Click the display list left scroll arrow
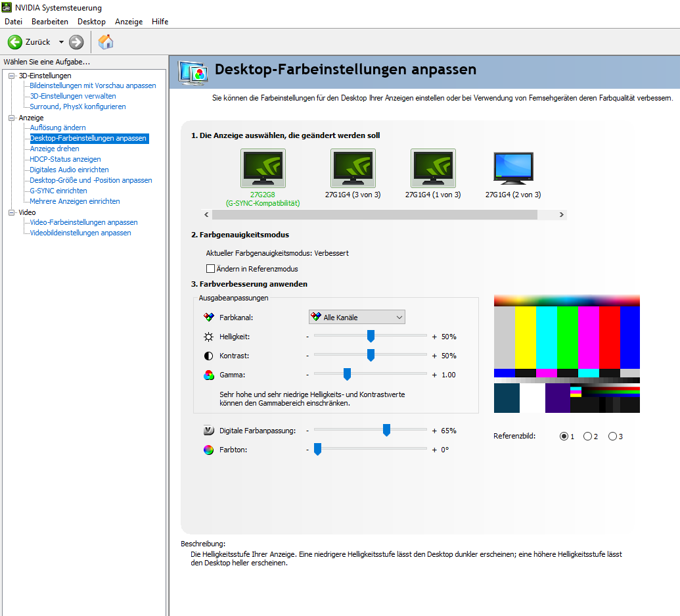Image resolution: width=680 pixels, height=616 pixels. click(206, 214)
